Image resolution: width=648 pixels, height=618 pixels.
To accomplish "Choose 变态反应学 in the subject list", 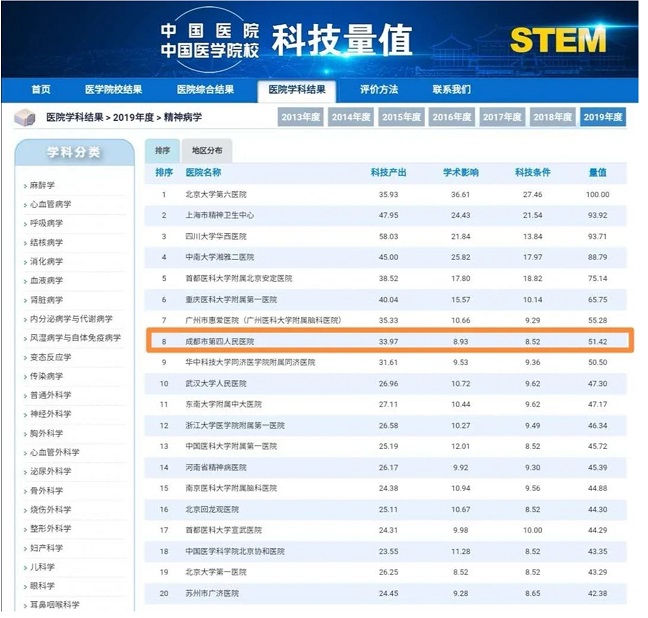I will (x=50, y=357).
